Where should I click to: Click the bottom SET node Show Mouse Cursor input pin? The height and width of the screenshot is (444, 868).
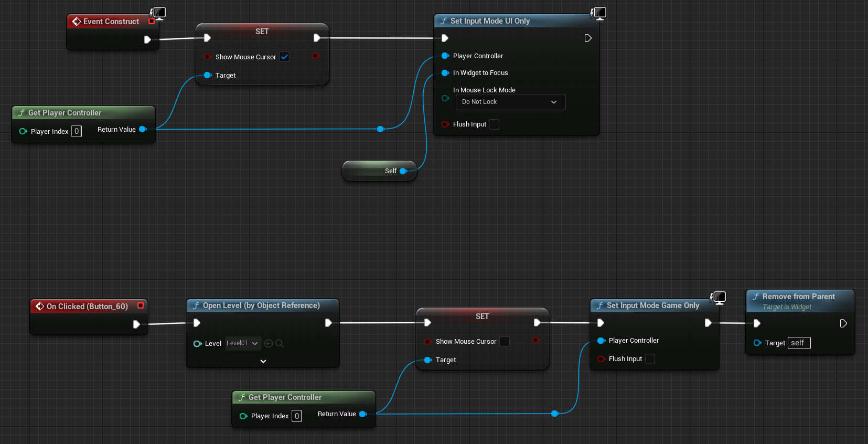coord(428,342)
